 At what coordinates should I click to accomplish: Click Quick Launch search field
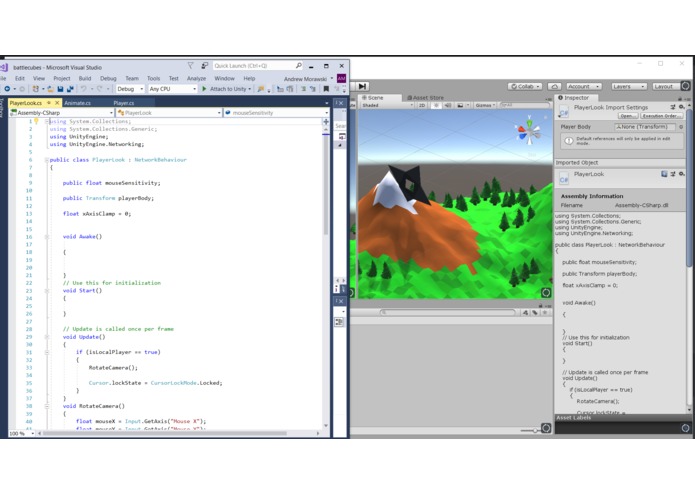pos(258,66)
